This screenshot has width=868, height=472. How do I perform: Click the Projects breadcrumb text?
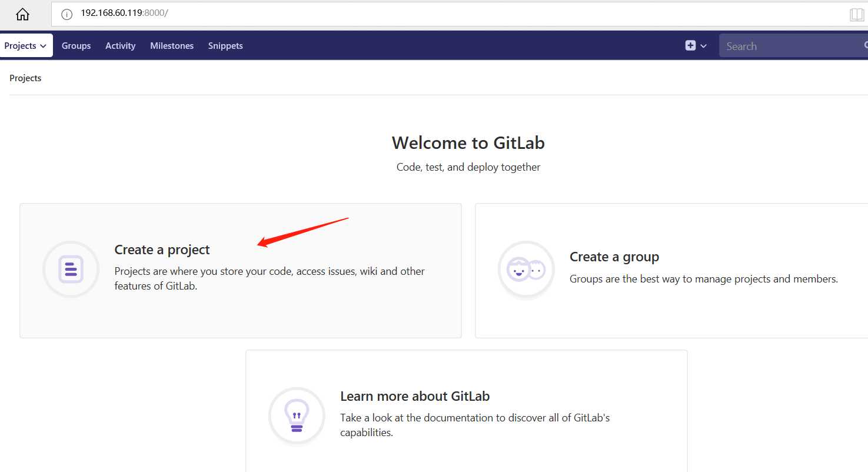pos(25,78)
